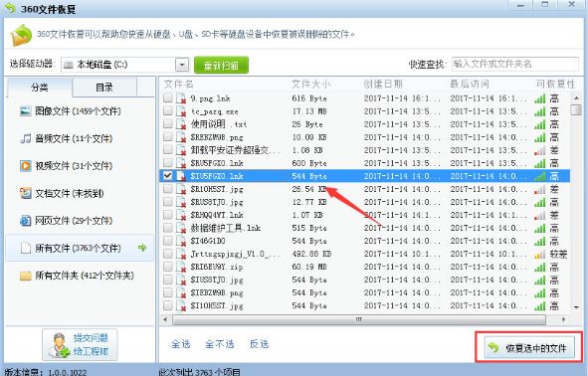Click the file icon of 数据维护工具.lnk

point(181,228)
